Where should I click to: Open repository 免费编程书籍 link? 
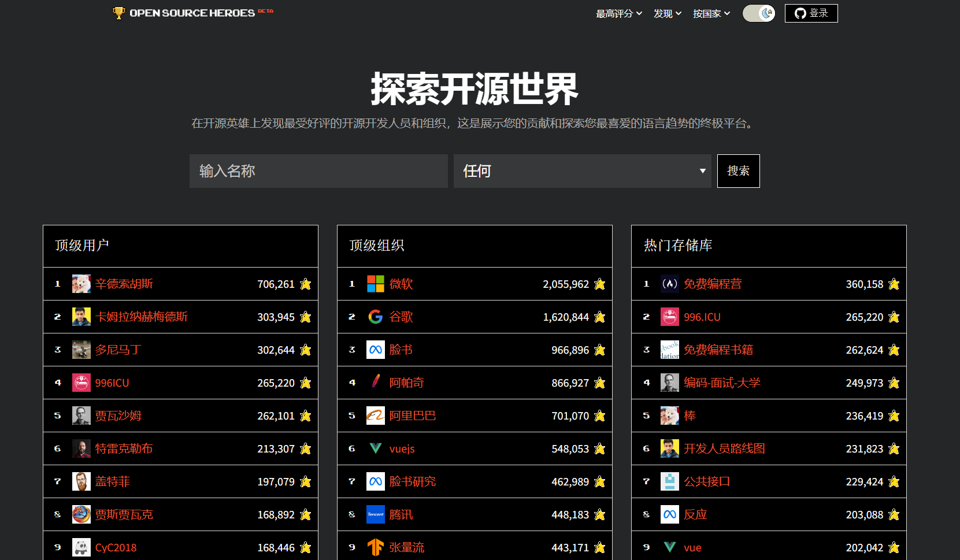(x=718, y=350)
